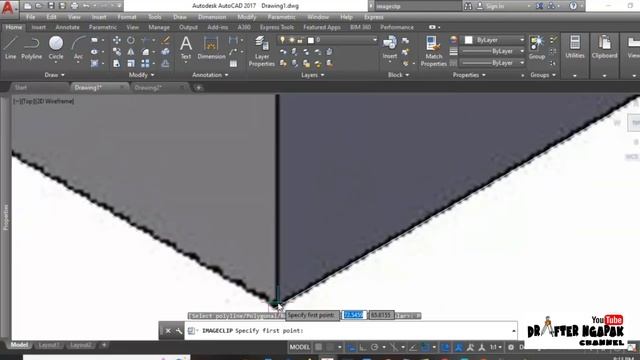Toggle object snap in status bar
The height and width of the screenshot is (360, 640).
tap(425, 347)
